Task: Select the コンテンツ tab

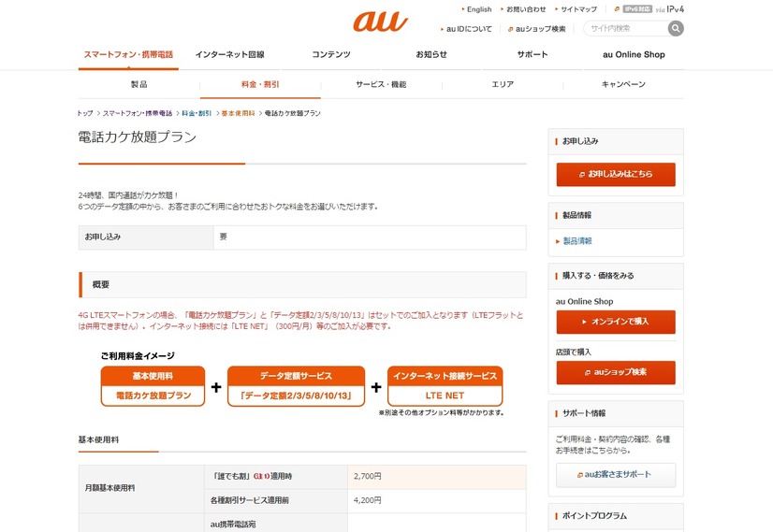Action: click(x=330, y=54)
